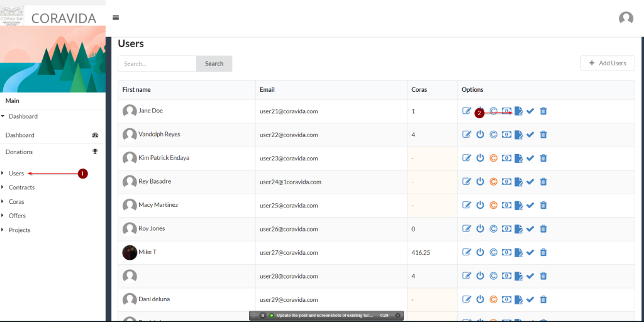Click the Search button
The height and width of the screenshot is (322, 644).
(214, 64)
